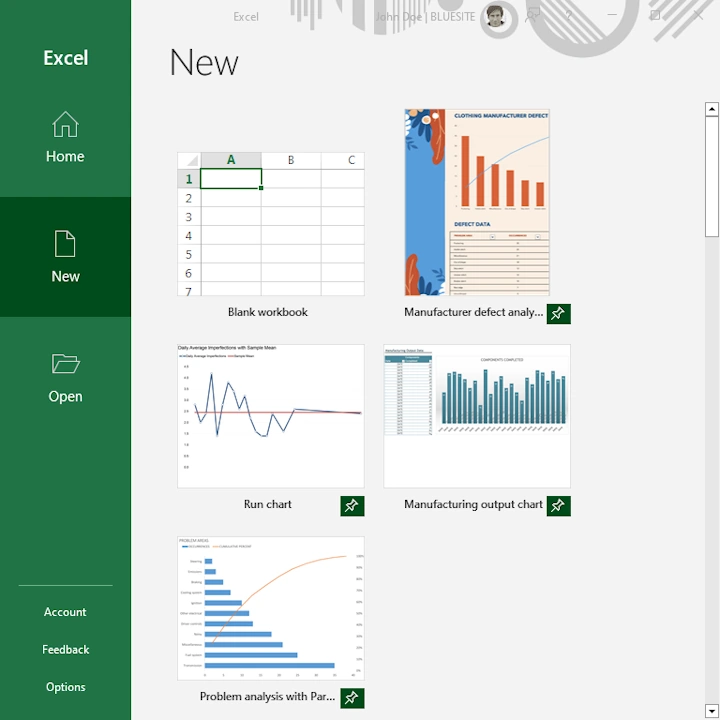Open the Home page in sidebar
Image resolution: width=720 pixels, height=720 pixels.
click(x=65, y=137)
